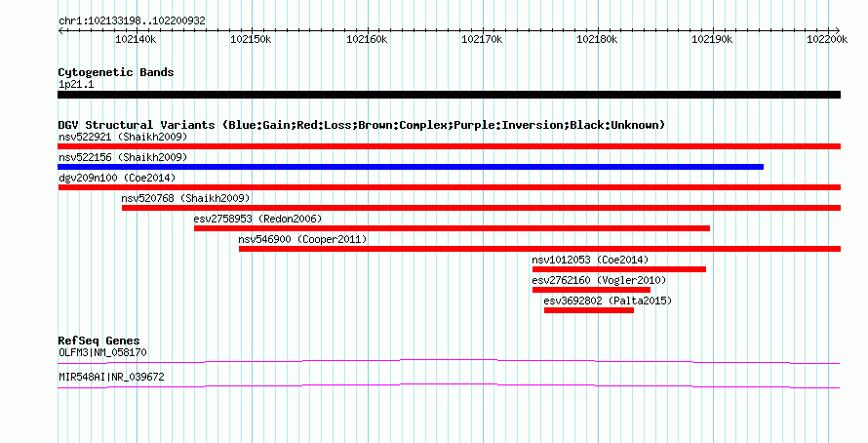The image size is (868, 443).
Task: Click chr1:102133198..102200932 coordinates text
Action: [x=132, y=21]
